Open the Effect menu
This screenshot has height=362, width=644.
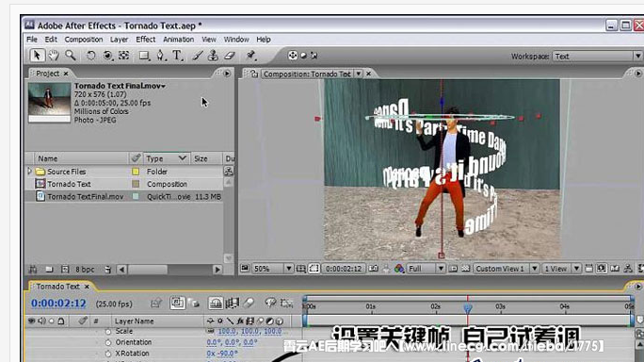145,40
